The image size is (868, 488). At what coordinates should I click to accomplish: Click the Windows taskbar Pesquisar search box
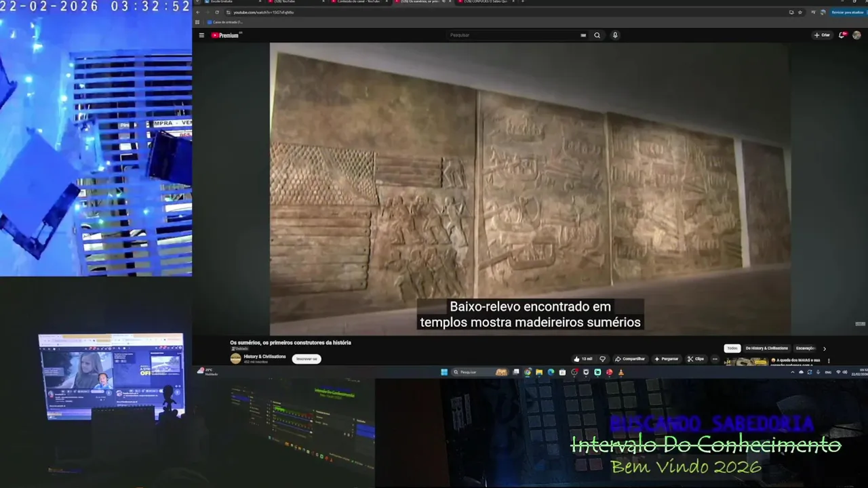point(479,372)
